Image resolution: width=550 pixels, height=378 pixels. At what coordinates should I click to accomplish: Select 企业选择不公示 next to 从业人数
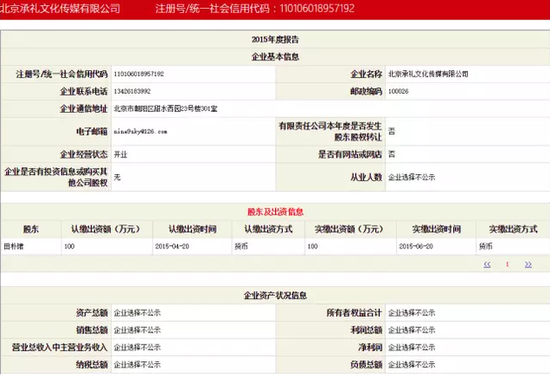[x=412, y=177]
